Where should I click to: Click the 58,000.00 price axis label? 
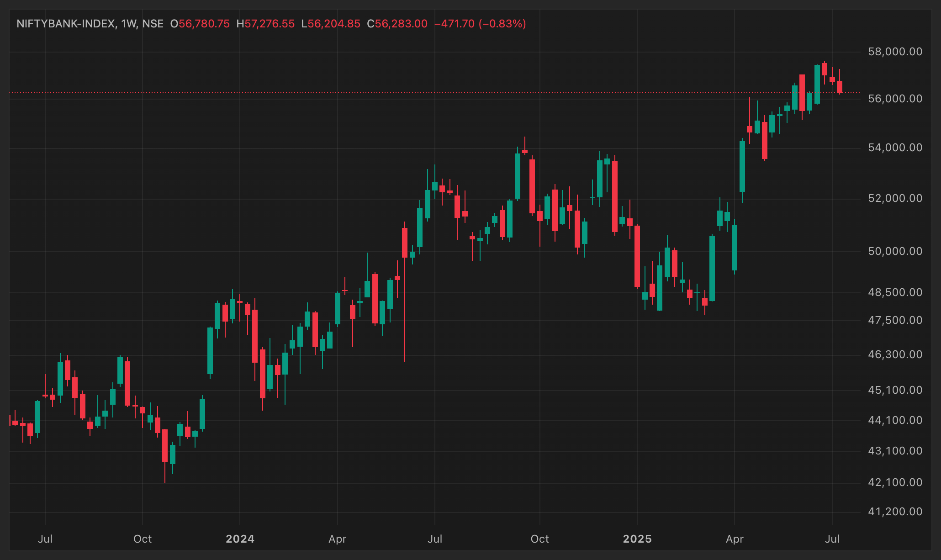(x=895, y=52)
